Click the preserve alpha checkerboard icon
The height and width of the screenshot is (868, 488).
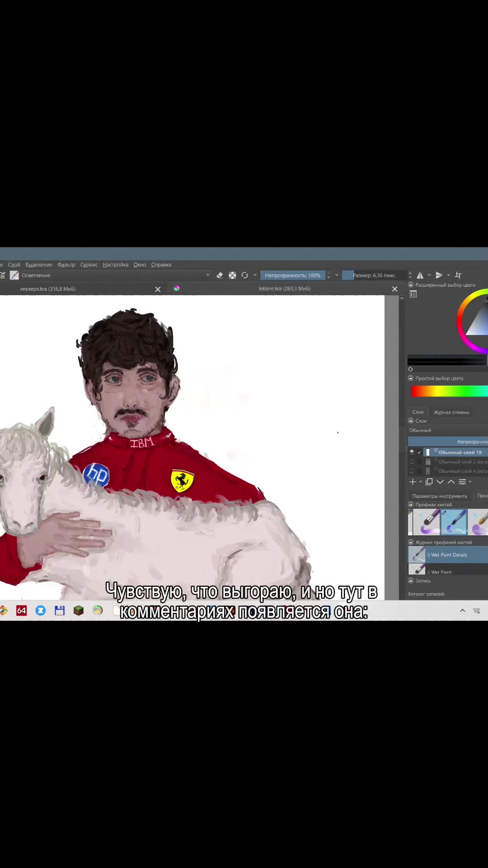[232, 275]
